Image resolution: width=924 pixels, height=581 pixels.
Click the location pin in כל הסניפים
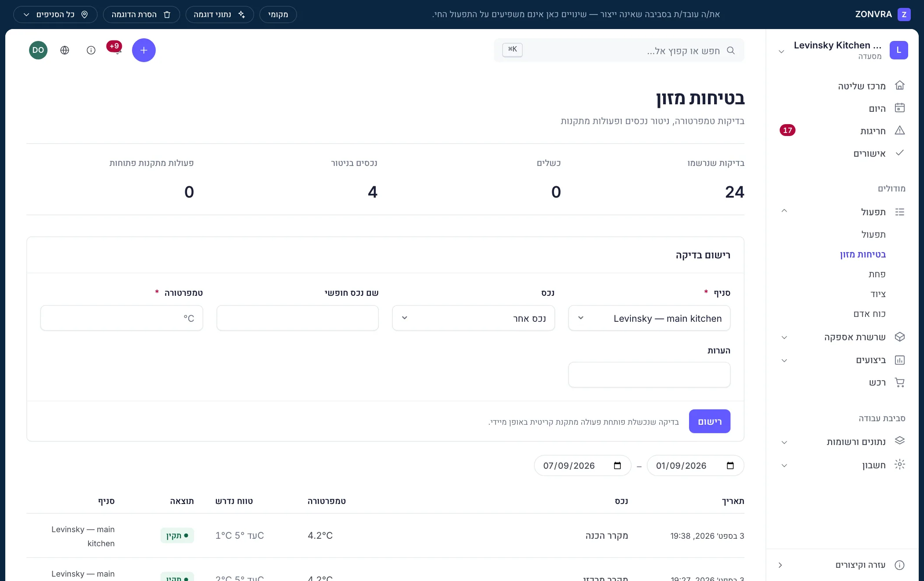click(x=84, y=15)
